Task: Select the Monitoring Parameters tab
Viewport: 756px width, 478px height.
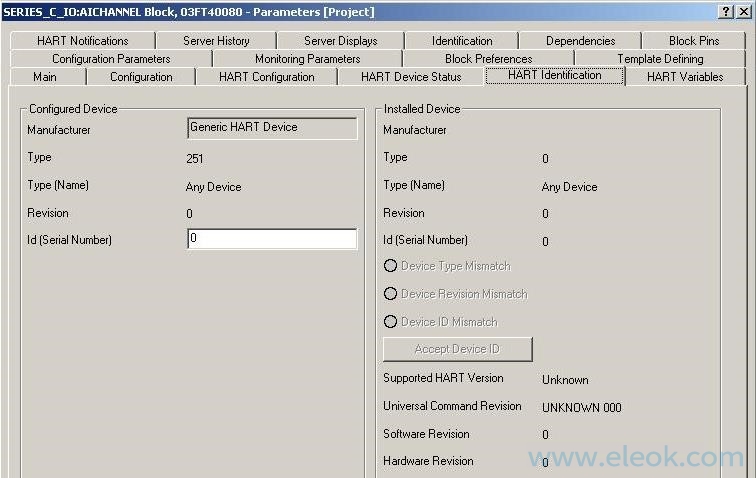Action: pos(307,59)
